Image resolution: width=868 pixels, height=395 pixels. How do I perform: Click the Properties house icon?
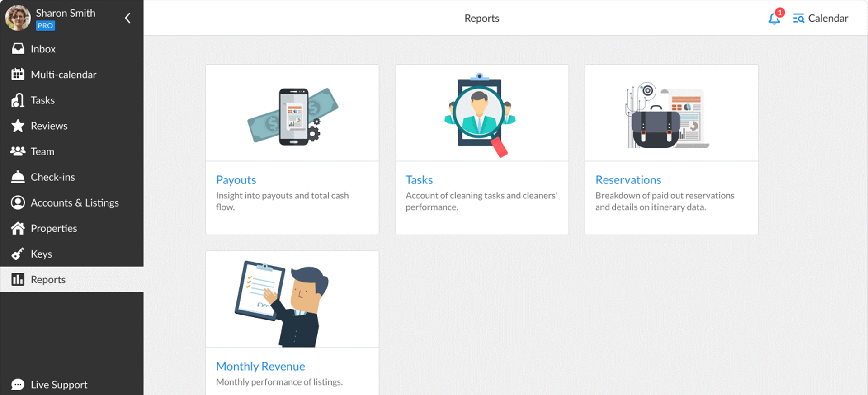click(x=18, y=228)
